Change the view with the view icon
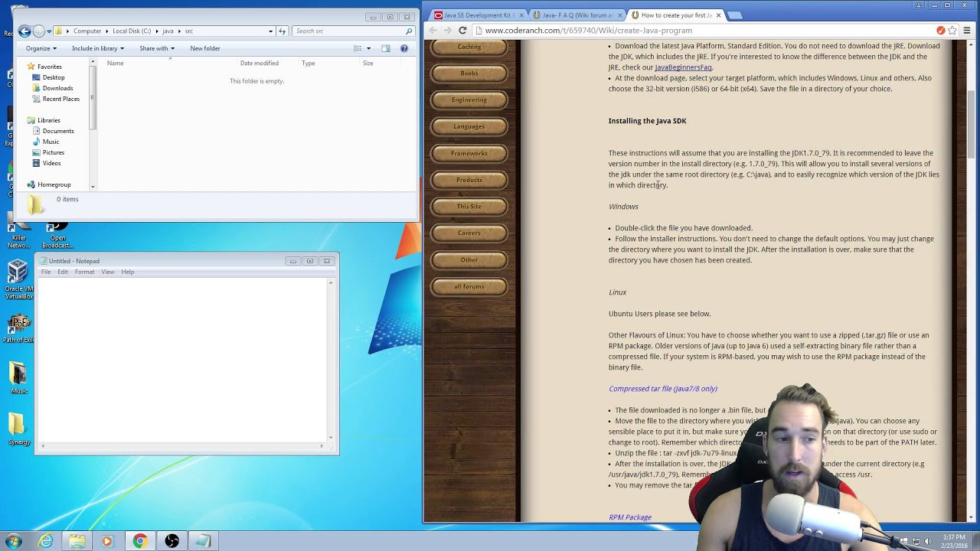 click(x=358, y=48)
